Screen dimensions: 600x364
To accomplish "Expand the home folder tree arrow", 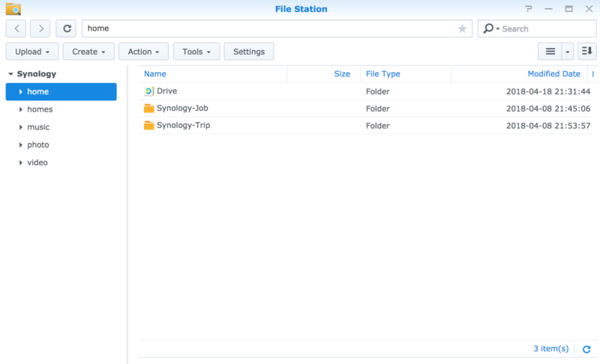I will coord(21,91).
